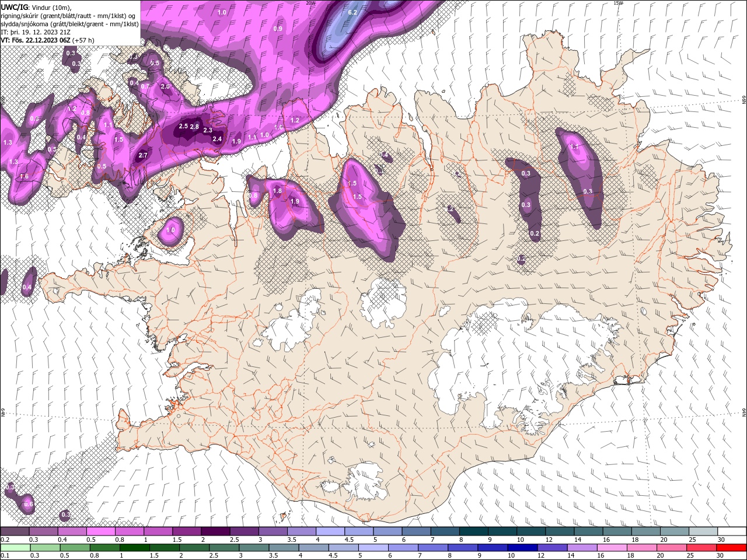Click the 'VT: Fös. 22.12.2023 06Z (+57 h)' line
The height and width of the screenshot is (560, 747).
47,40
